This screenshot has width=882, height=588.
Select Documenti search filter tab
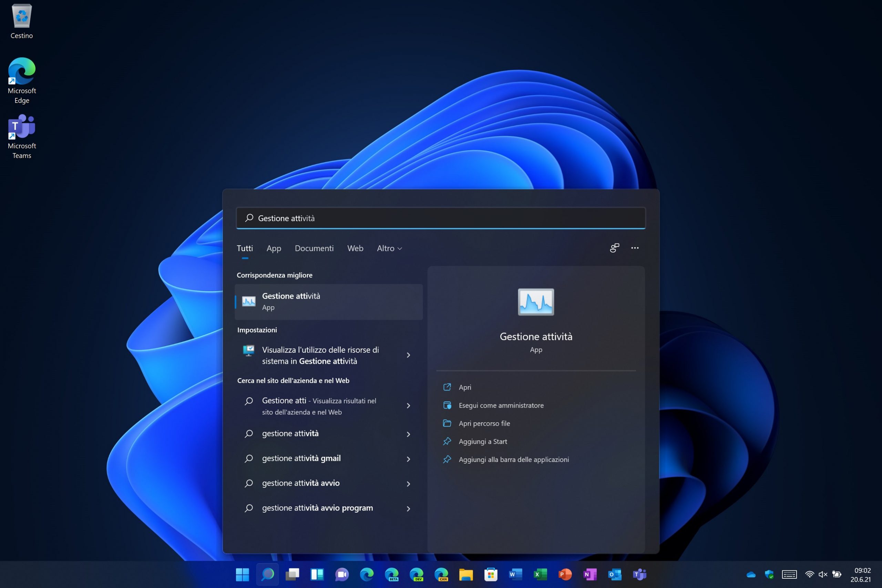tap(314, 248)
